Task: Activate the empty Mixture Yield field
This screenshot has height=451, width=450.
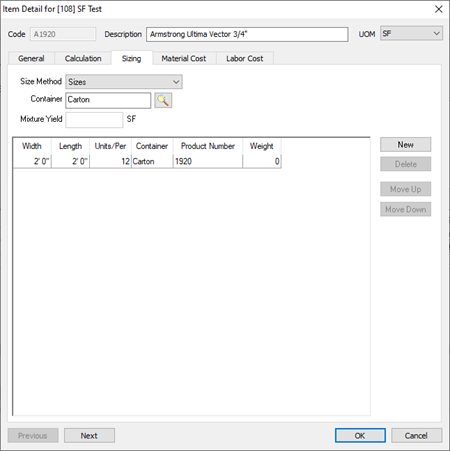Action: click(x=94, y=119)
